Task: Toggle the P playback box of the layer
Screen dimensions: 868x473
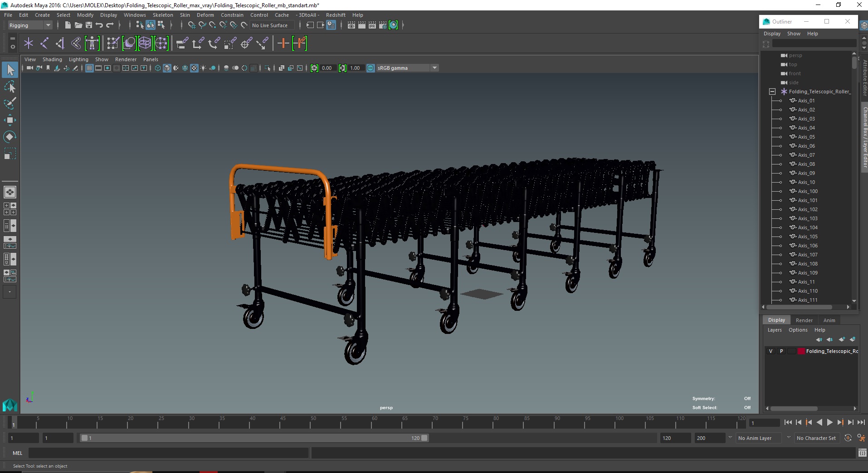Action: coord(781,351)
